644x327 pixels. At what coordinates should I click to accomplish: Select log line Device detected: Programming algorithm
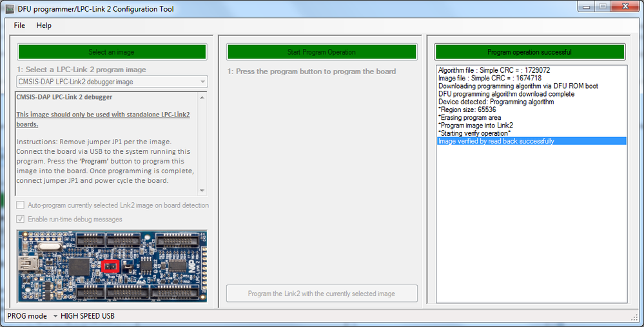(x=531, y=102)
